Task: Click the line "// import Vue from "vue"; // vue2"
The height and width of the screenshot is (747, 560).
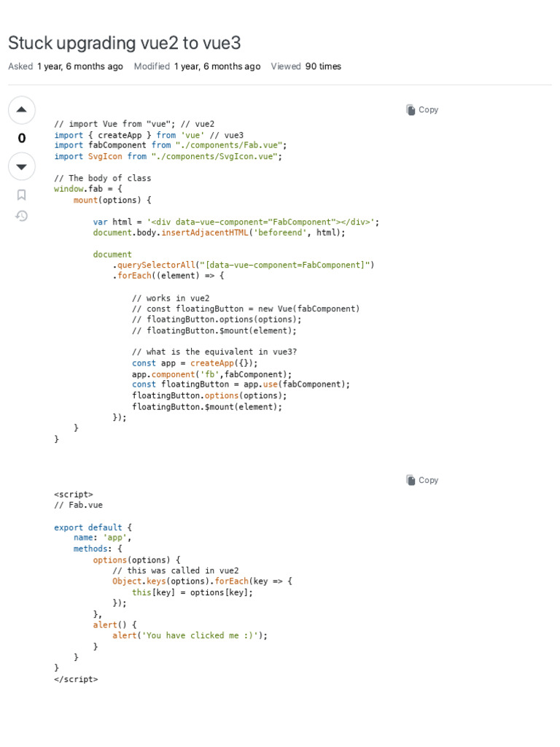Action: point(134,124)
